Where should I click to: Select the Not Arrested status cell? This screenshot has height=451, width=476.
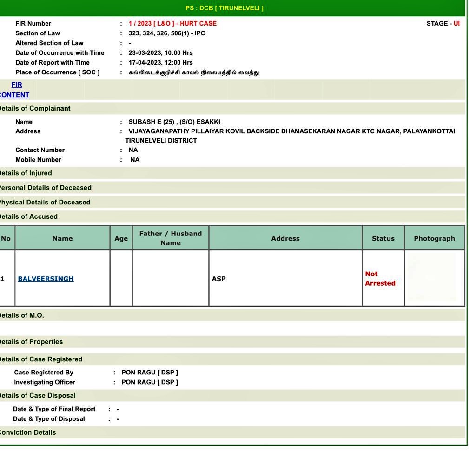coord(383,278)
